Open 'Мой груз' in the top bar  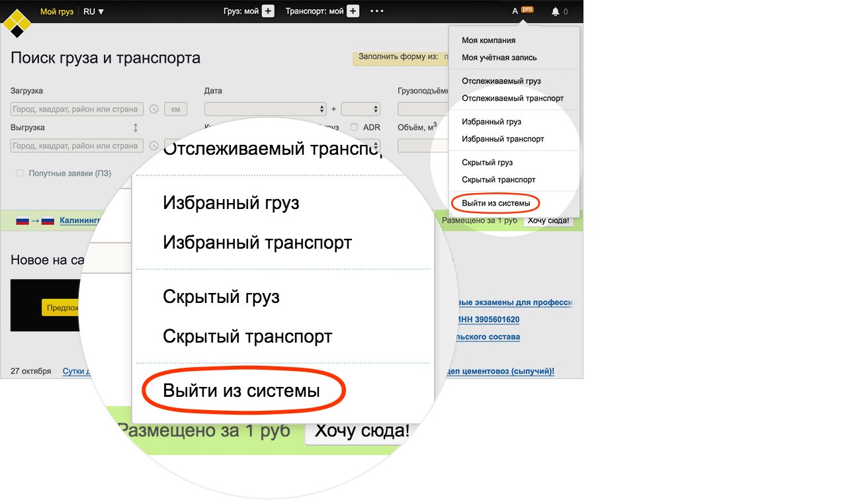click(57, 11)
